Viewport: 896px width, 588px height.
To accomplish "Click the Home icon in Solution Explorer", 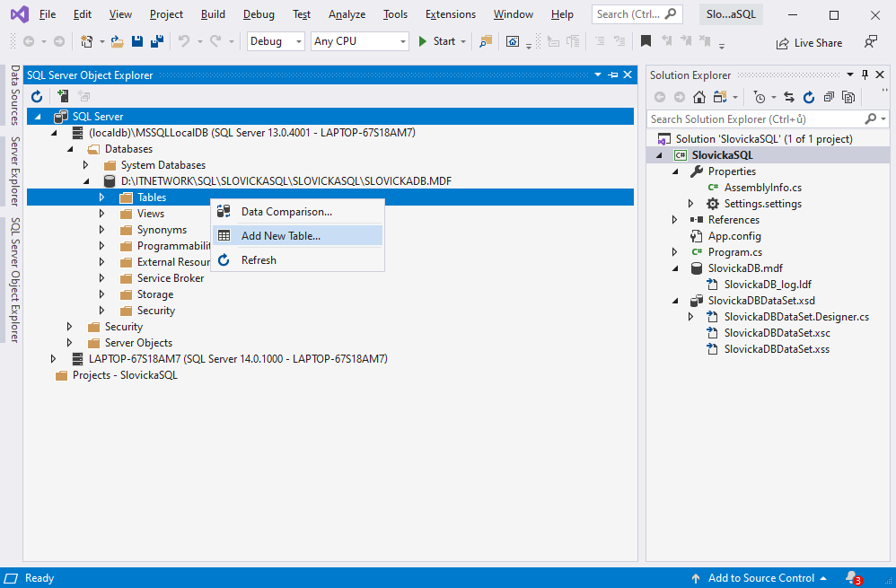I will (700, 96).
